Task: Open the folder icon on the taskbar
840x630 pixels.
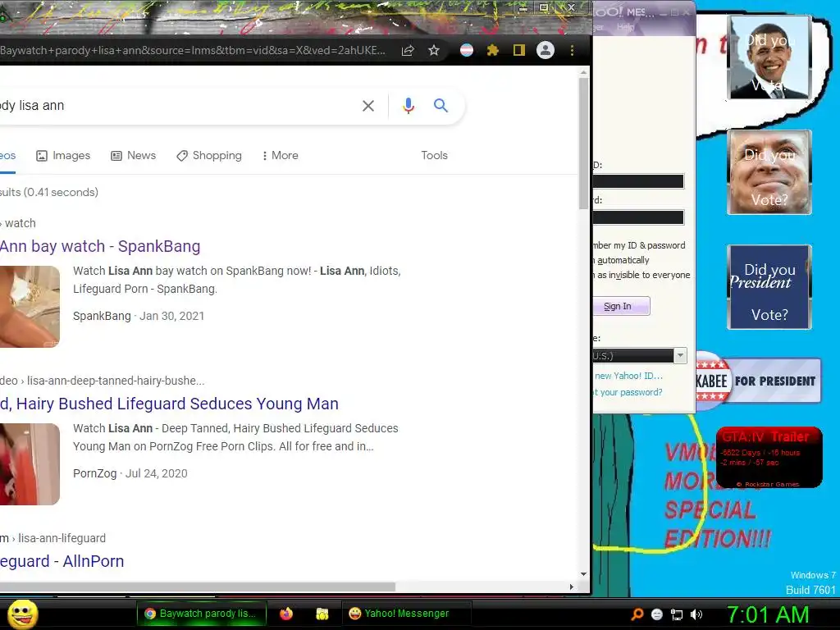Action: coord(322,614)
